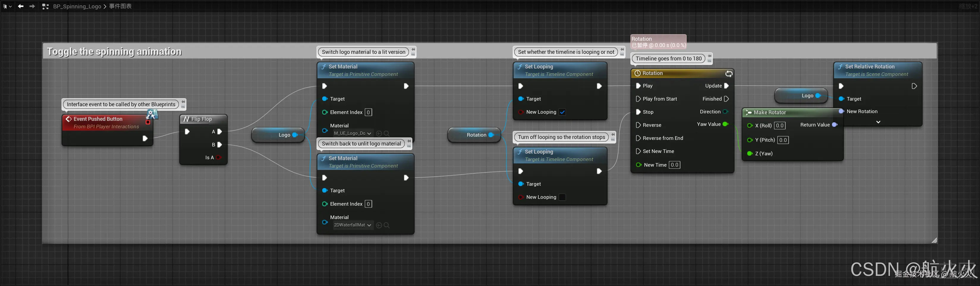
Task: Click the blueprint graph icon beside BP_Spinning_Logo
Action: 45,7
